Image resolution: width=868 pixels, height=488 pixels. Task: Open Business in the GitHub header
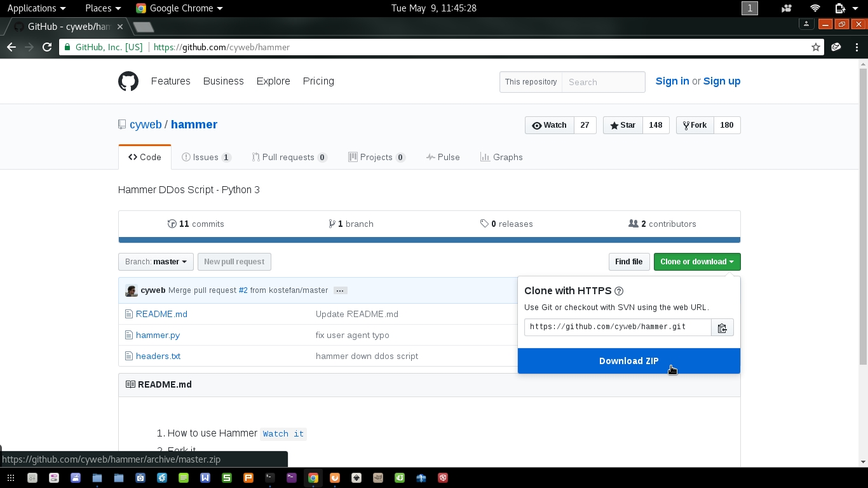pos(224,81)
